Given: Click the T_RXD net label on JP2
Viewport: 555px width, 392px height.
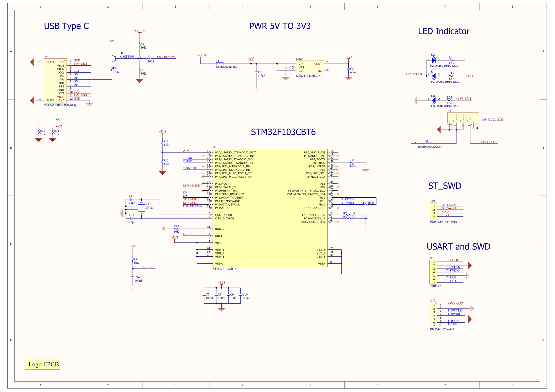Looking at the screenshot, I should (452, 321).
